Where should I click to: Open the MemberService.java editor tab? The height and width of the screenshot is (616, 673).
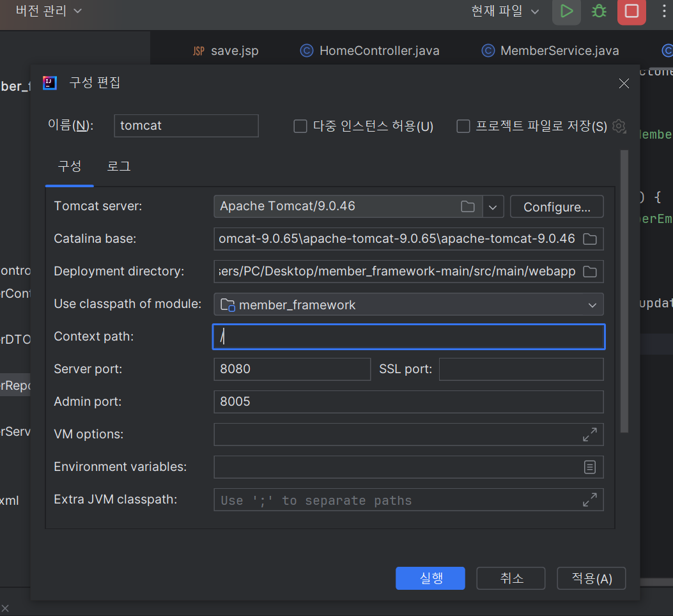coord(550,50)
